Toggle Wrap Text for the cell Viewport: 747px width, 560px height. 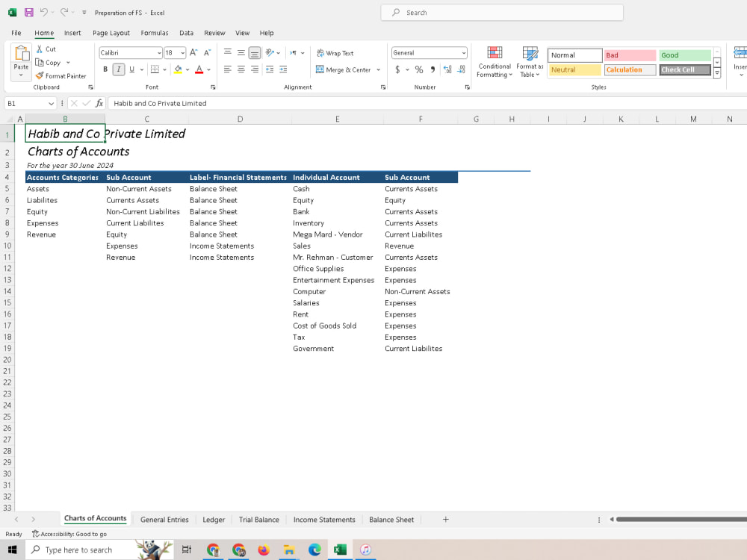click(x=335, y=53)
